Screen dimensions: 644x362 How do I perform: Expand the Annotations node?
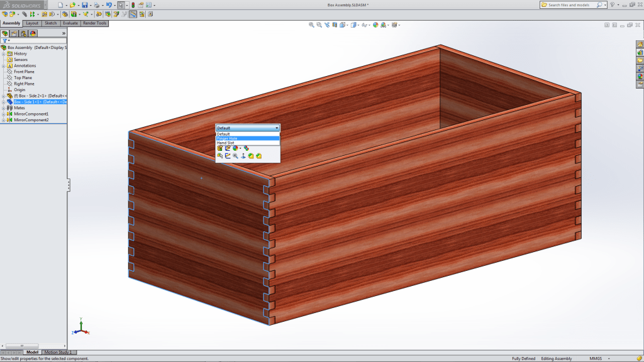pyautogui.click(x=3, y=65)
